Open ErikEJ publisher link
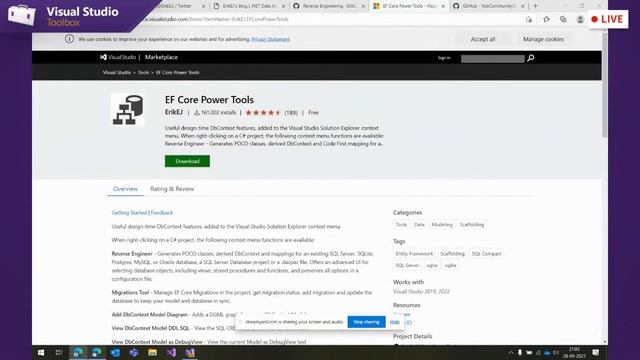Screen dimensions: 640x360 pos(173,112)
